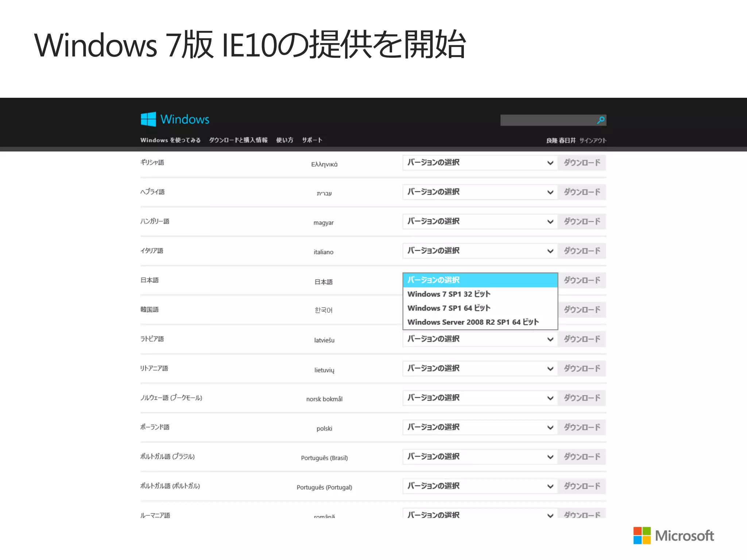Click the 'italiano' native name
This screenshot has width=747, height=560.
pos(324,252)
